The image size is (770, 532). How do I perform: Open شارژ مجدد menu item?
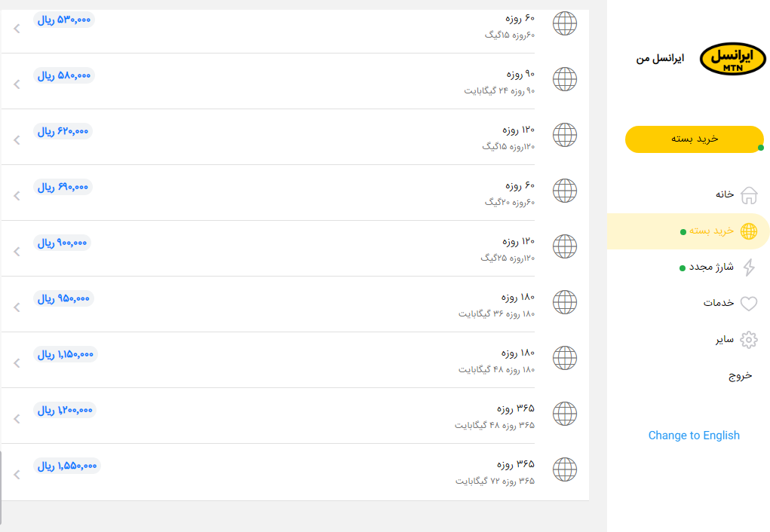coord(711,267)
